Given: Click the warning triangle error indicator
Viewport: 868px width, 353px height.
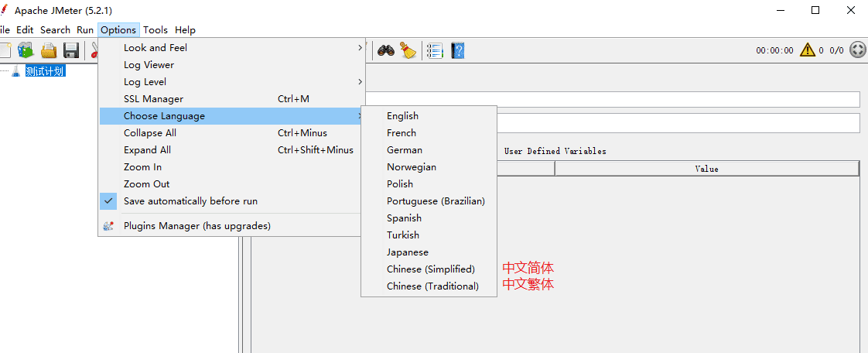Looking at the screenshot, I should coord(807,50).
